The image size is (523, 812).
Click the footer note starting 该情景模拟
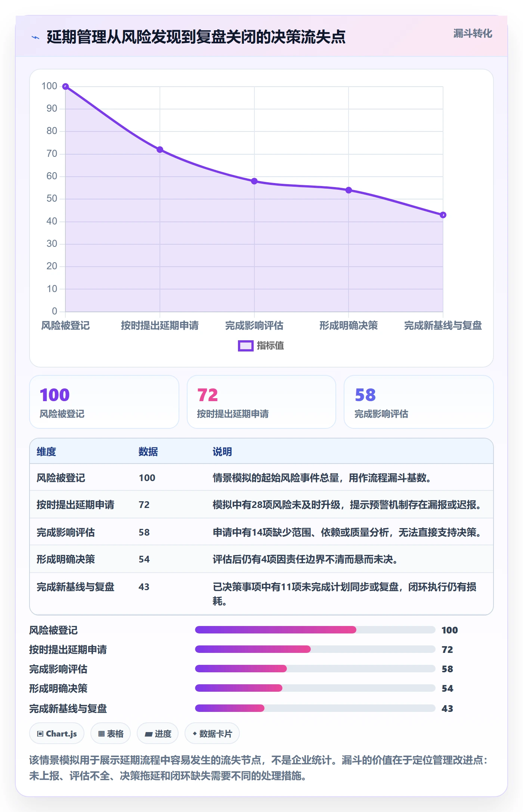[x=259, y=768]
